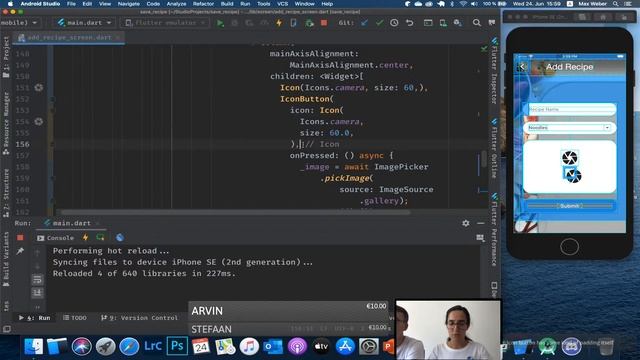Open the 1: Project side tool window
Image resolution: width=640 pixels, height=360 pixels.
tap(6, 57)
